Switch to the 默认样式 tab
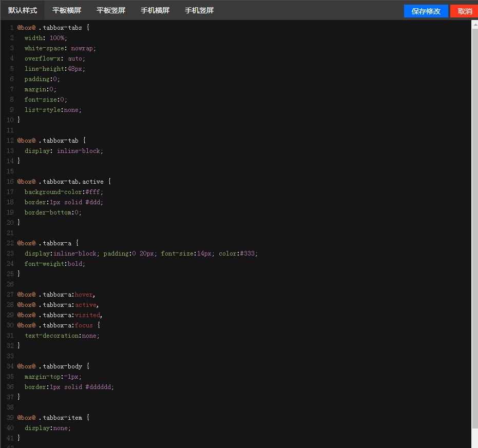Screen dimensions: 478x448 tap(23, 10)
